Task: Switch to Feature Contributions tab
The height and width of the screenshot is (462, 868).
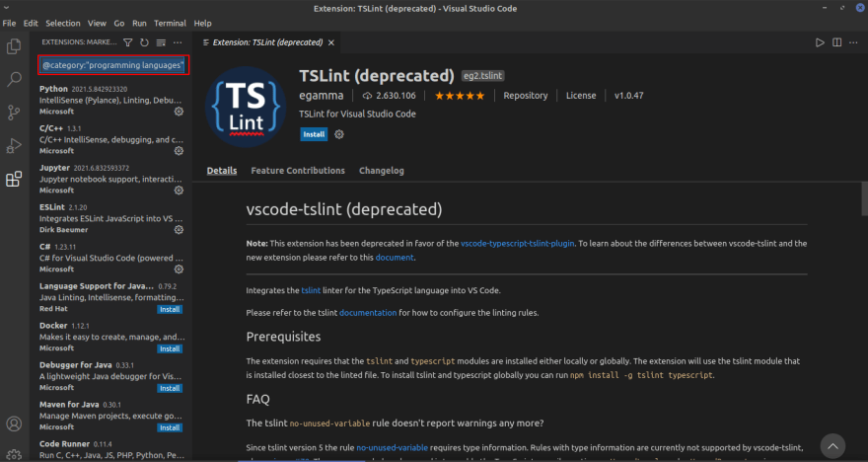Action: point(298,171)
